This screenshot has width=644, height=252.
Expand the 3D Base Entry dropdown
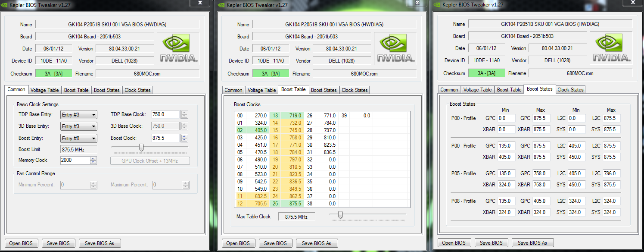tap(79, 126)
